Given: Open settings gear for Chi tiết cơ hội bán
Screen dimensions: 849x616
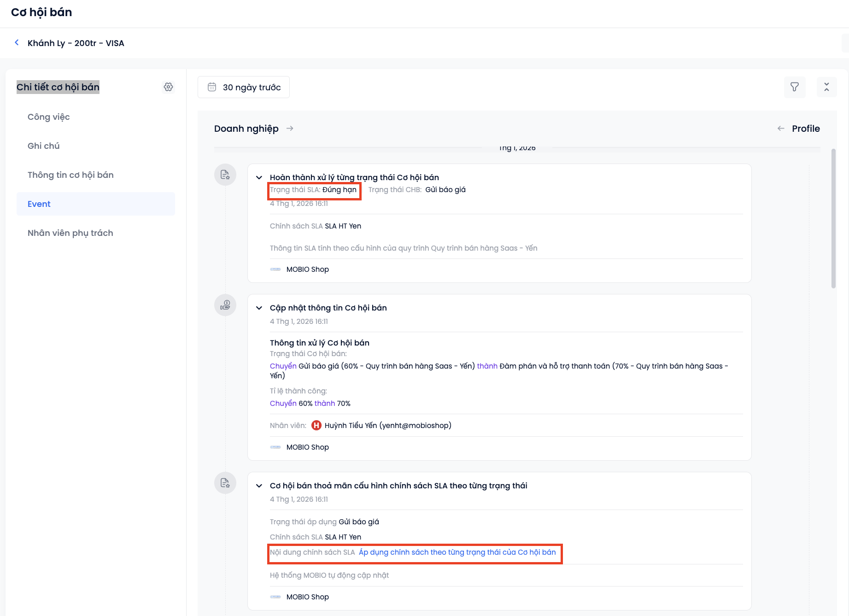Looking at the screenshot, I should [168, 87].
